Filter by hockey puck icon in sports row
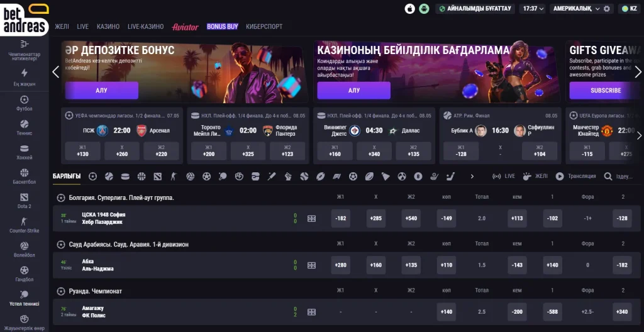Viewport: 644px width, 332px height. pyautogui.click(x=125, y=176)
